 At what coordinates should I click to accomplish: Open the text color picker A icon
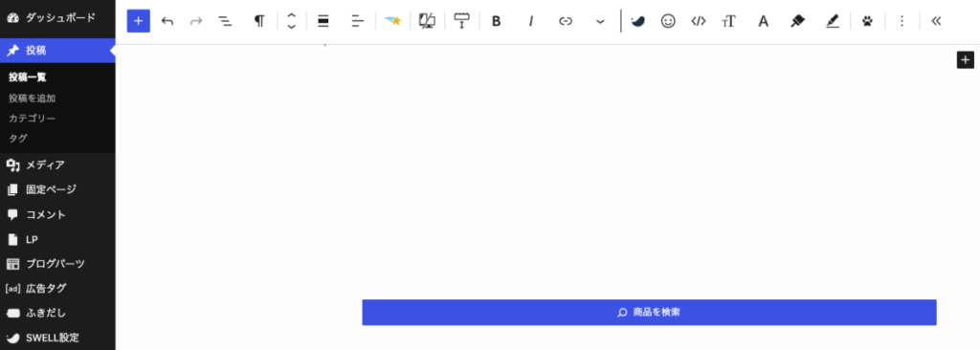(763, 21)
